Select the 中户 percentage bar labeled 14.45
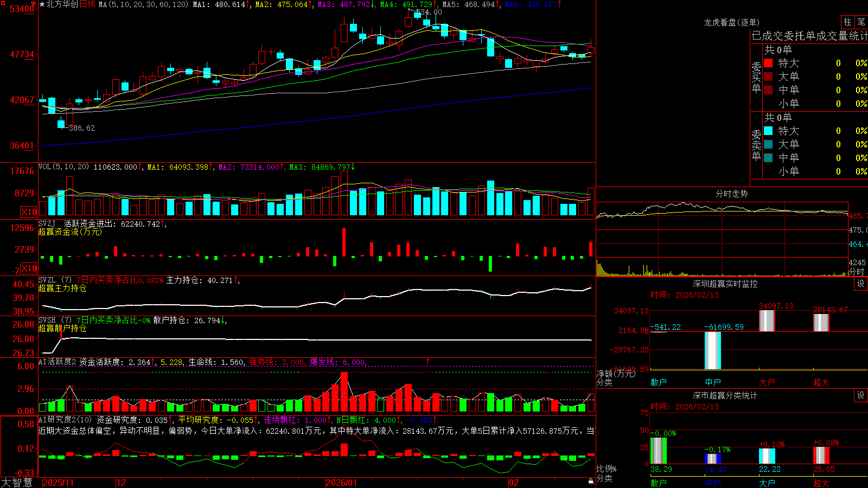Viewport: 868px width, 488px height. tap(713, 459)
